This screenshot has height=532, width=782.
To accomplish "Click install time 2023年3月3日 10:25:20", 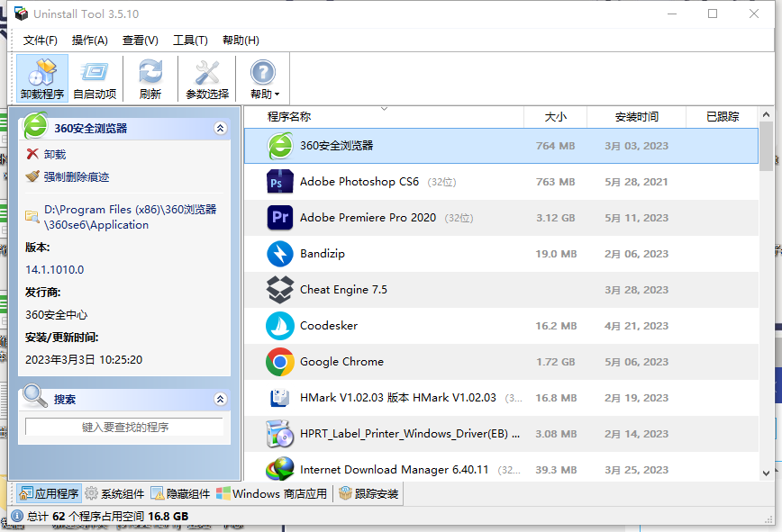I will click(x=84, y=360).
